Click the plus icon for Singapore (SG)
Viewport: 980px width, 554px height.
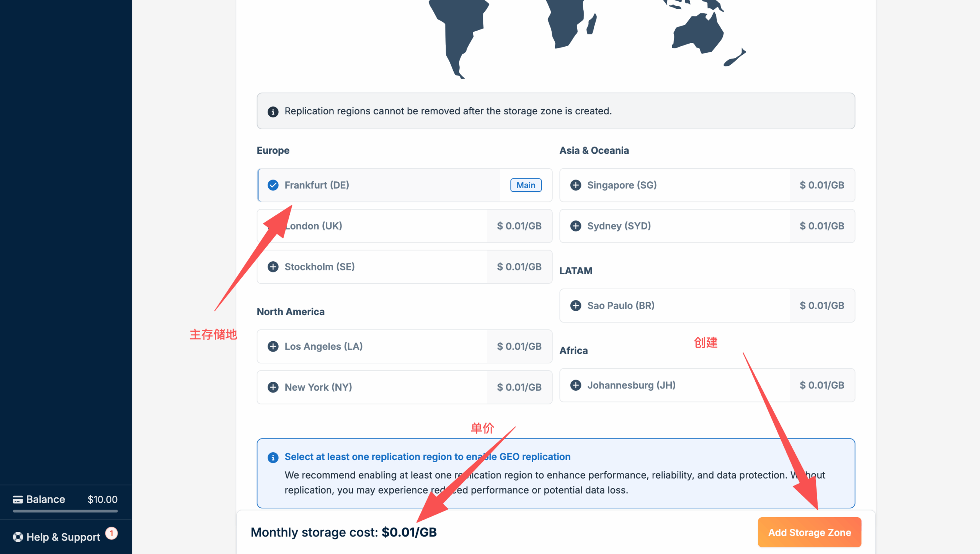tap(575, 185)
